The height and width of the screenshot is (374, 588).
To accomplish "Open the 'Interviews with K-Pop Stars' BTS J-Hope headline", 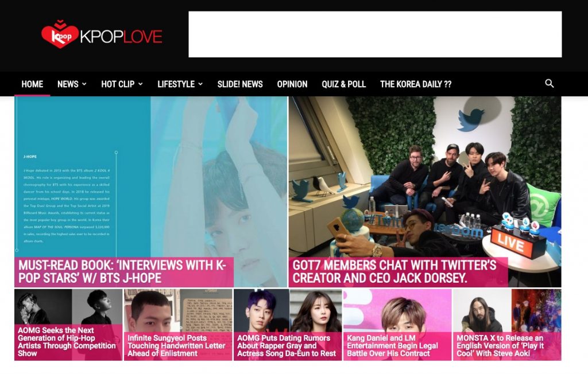I will point(122,272).
